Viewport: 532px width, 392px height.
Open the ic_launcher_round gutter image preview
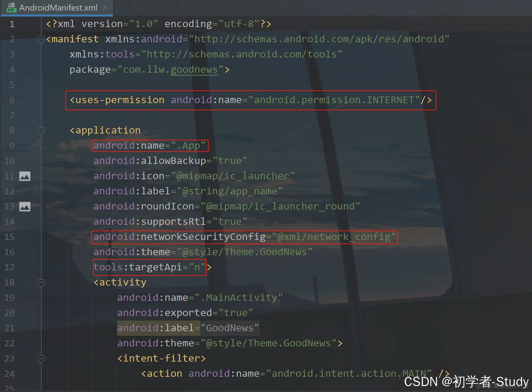(x=25, y=207)
